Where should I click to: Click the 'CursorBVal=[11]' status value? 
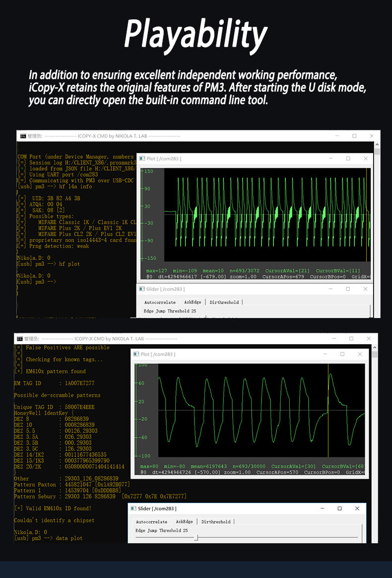click(338, 270)
